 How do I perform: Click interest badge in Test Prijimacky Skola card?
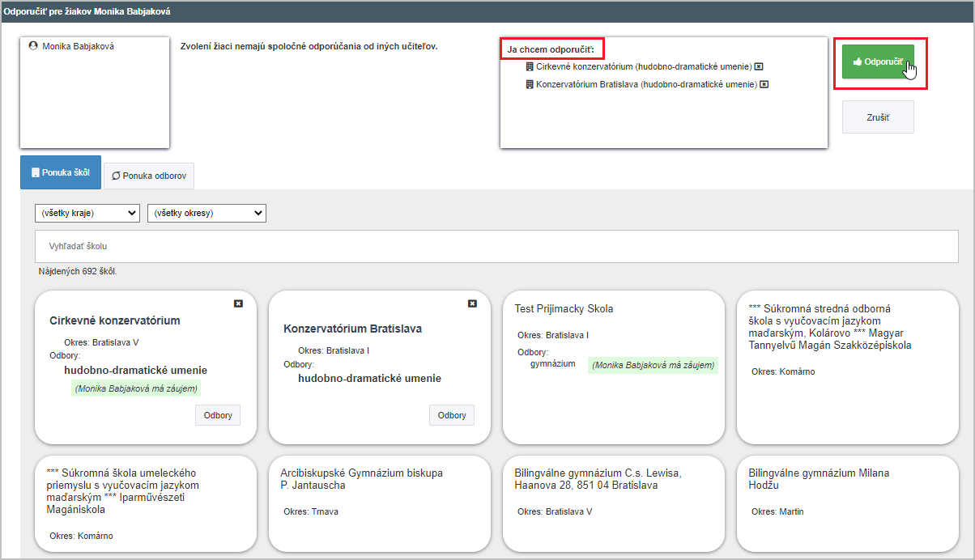click(x=654, y=366)
